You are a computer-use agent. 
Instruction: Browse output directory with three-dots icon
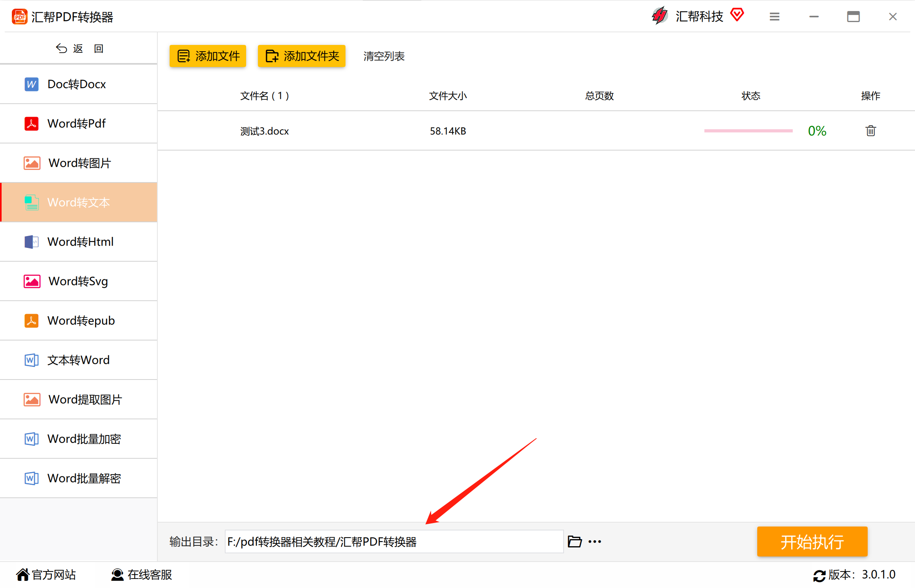pyautogui.click(x=595, y=542)
